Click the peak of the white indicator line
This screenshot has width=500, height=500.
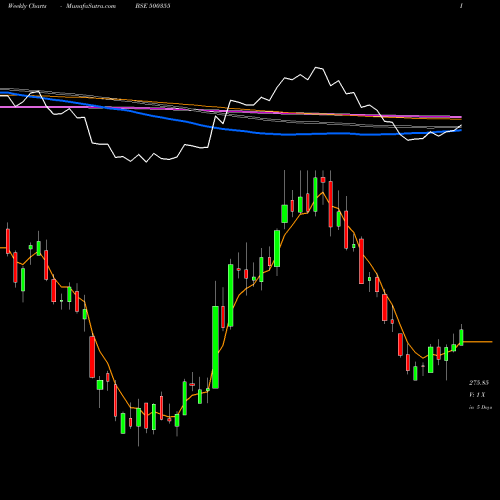point(316,68)
